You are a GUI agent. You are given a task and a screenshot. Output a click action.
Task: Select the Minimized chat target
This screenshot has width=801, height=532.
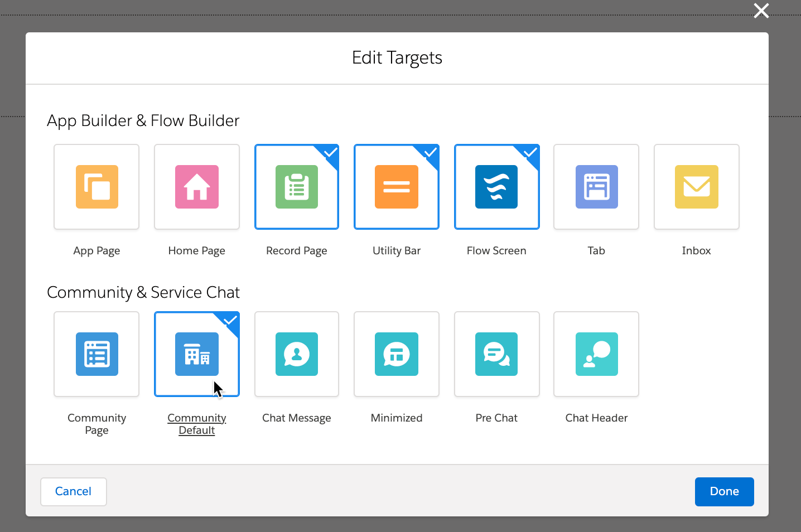[396, 354]
